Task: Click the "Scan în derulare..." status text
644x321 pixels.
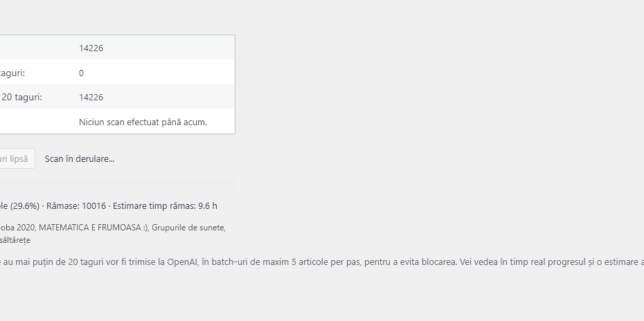Action: [80, 158]
